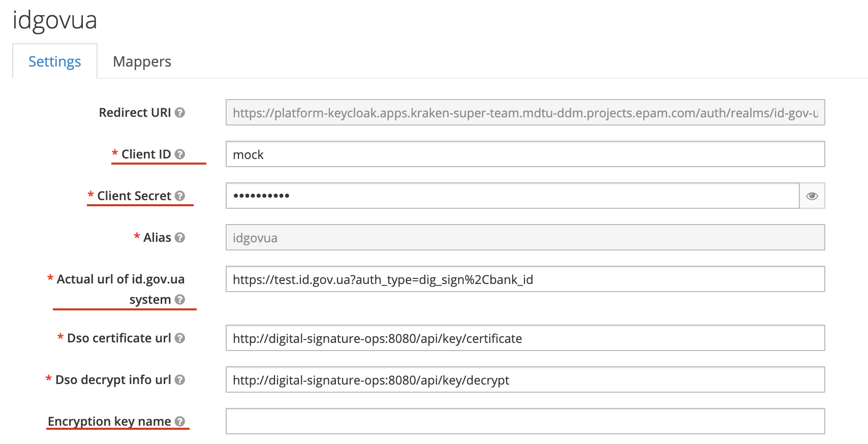Click the help icon next to Redirect URI
Screen dimensions: 868x444
(x=180, y=113)
